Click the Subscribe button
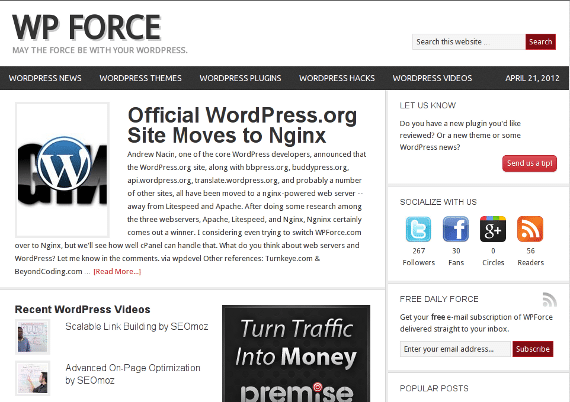Screen dimensions: 570x402 (533, 349)
